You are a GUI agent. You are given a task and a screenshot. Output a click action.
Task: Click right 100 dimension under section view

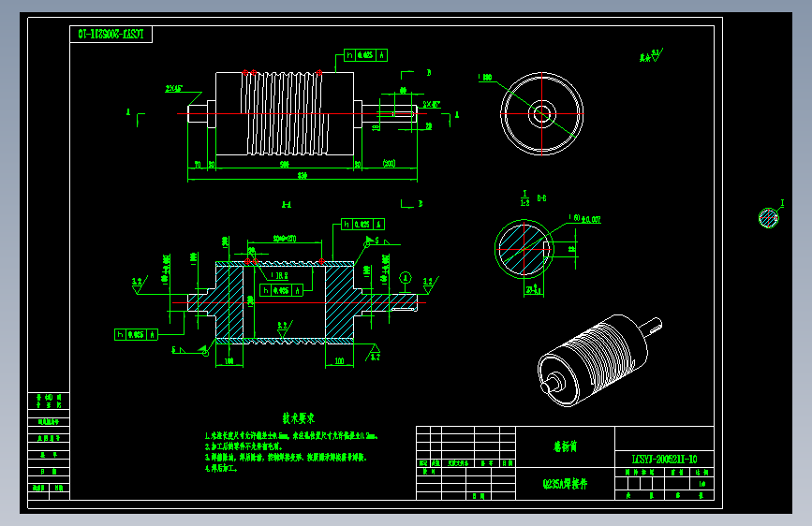tap(339, 361)
